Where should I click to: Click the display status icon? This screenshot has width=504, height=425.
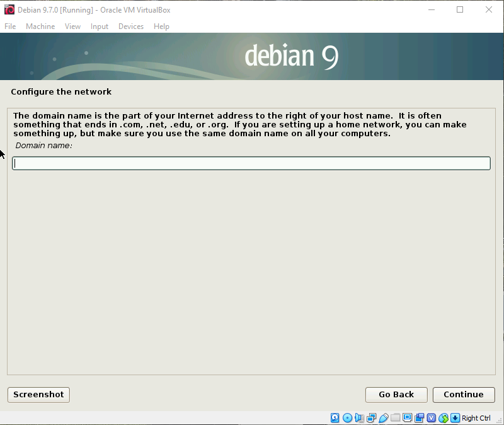click(407, 418)
